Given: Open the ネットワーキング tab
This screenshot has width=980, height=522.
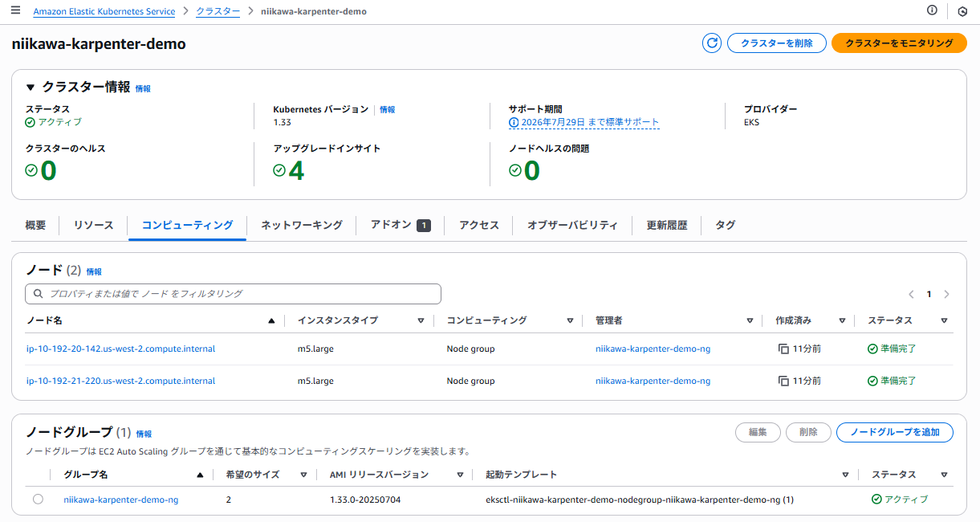Looking at the screenshot, I should [301, 226].
